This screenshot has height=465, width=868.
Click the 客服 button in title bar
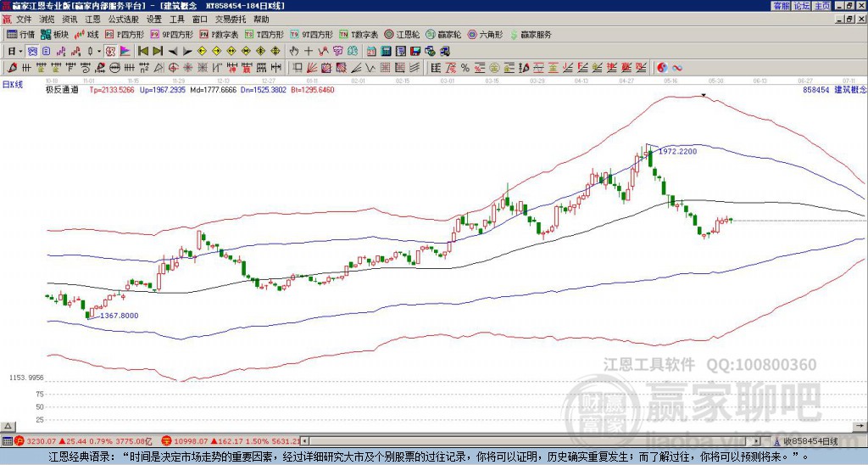point(781,6)
